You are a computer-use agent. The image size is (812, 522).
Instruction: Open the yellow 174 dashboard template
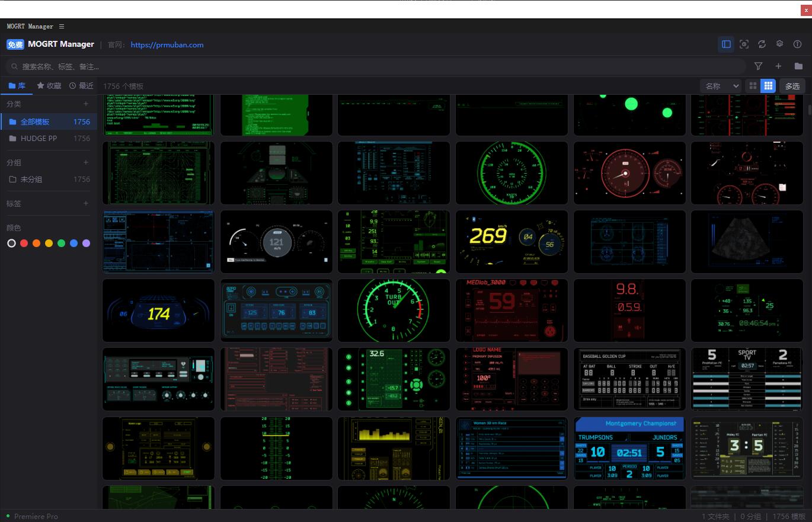(x=158, y=310)
